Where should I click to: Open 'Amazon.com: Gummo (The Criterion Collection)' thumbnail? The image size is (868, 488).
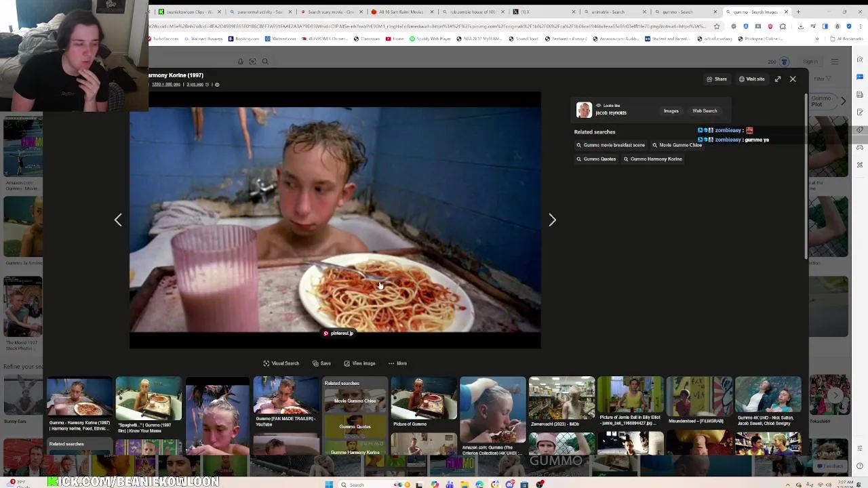(x=492, y=415)
